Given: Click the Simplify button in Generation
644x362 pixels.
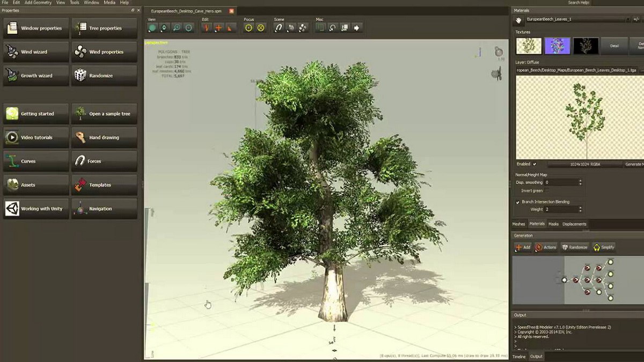Looking at the screenshot, I should pos(604,247).
